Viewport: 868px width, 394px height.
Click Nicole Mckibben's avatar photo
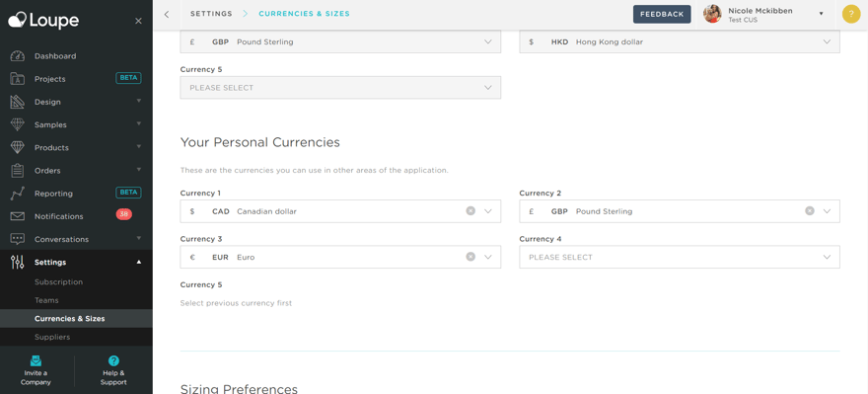point(712,14)
